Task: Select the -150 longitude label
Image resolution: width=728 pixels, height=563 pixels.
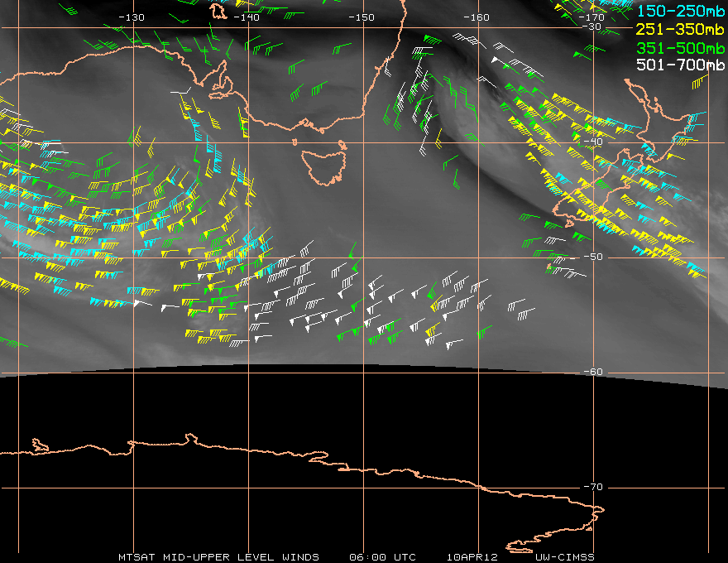Action: pos(361,17)
